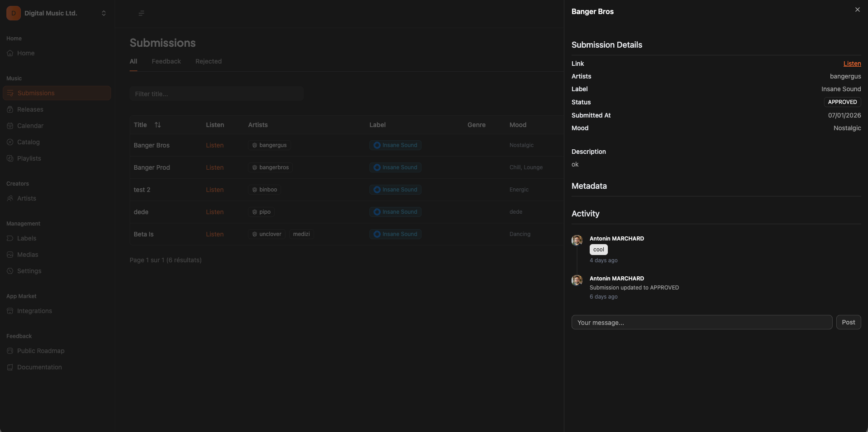868x432 pixels.
Task: Open Playlists in the sidebar
Action: click(57, 158)
